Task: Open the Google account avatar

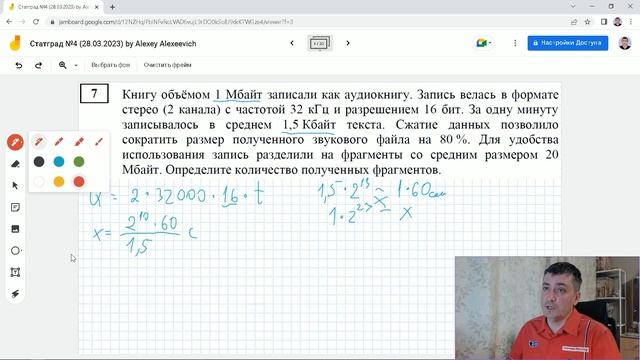Action: (625, 43)
